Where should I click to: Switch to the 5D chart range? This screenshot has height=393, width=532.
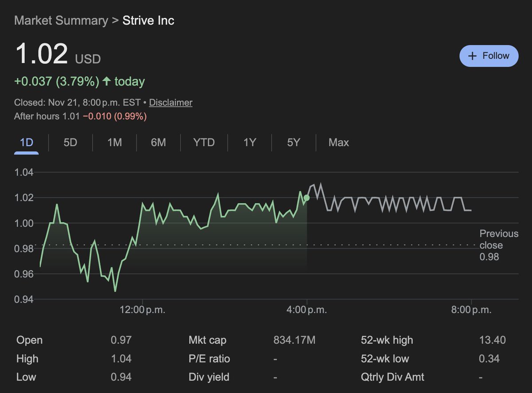70,142
